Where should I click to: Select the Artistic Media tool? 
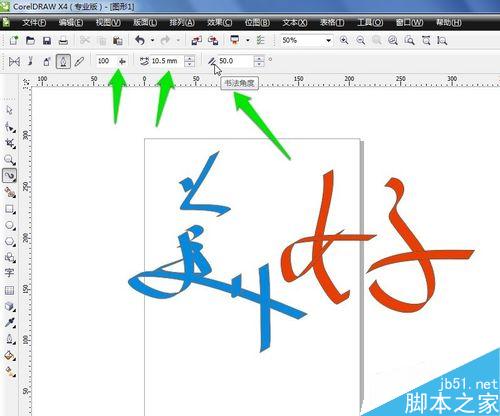tap(10, 176)
